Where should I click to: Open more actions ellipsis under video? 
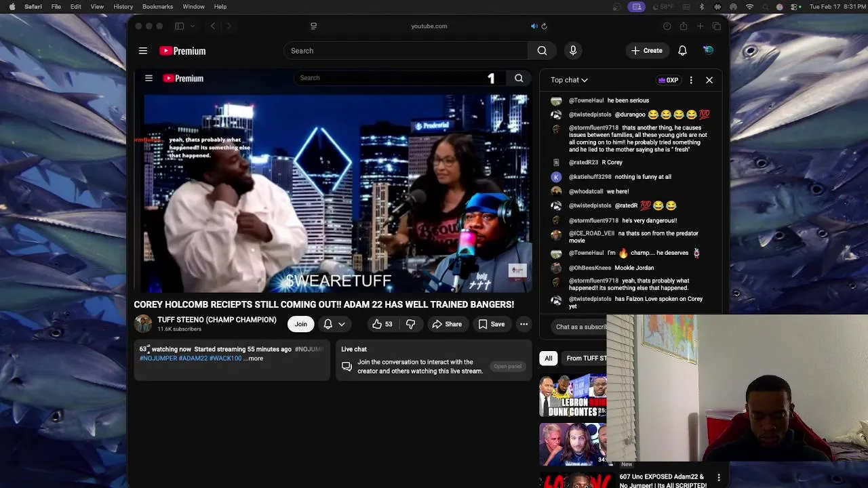pos(524,324)
